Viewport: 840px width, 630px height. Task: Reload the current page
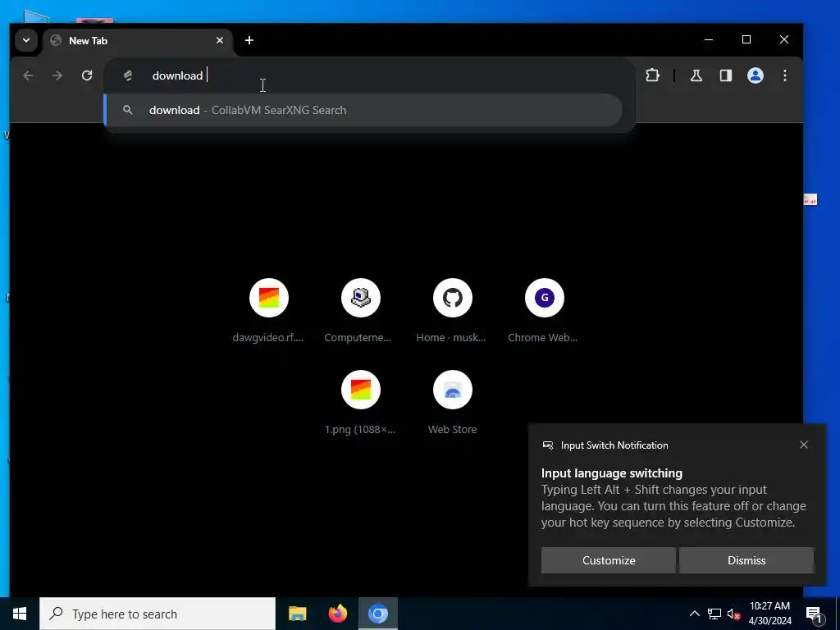click(x=87, y=75)
